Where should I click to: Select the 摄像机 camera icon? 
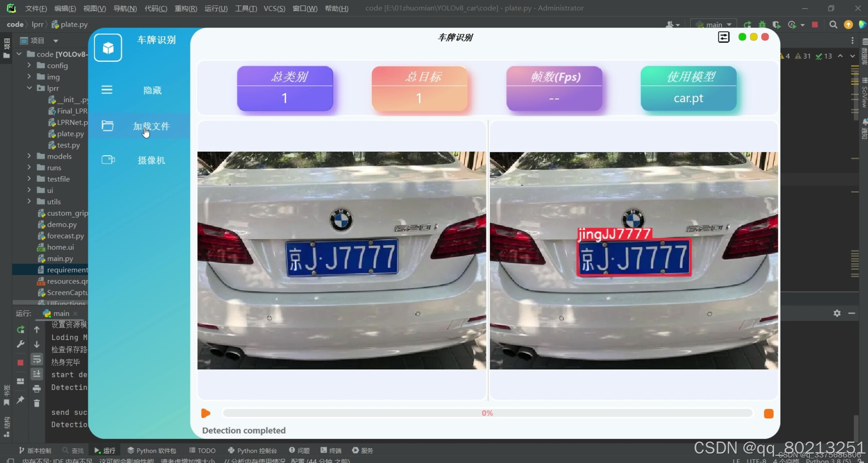click(108, 160)
